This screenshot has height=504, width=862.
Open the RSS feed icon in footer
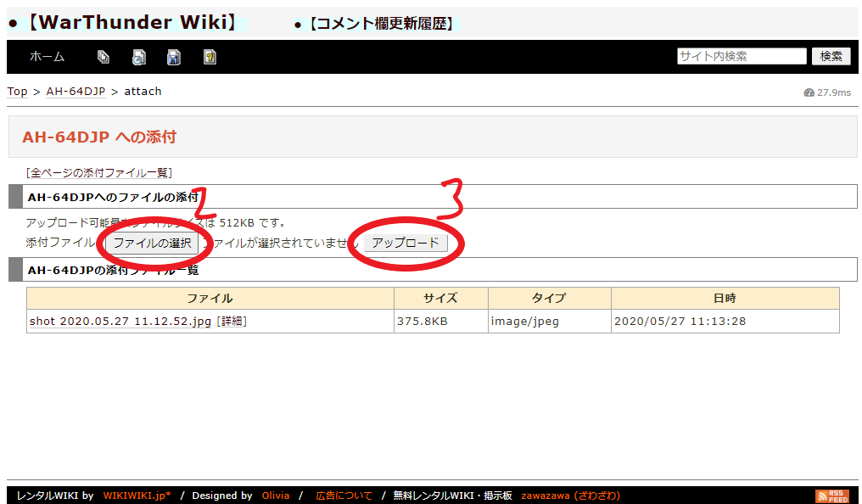coord(831,496)
